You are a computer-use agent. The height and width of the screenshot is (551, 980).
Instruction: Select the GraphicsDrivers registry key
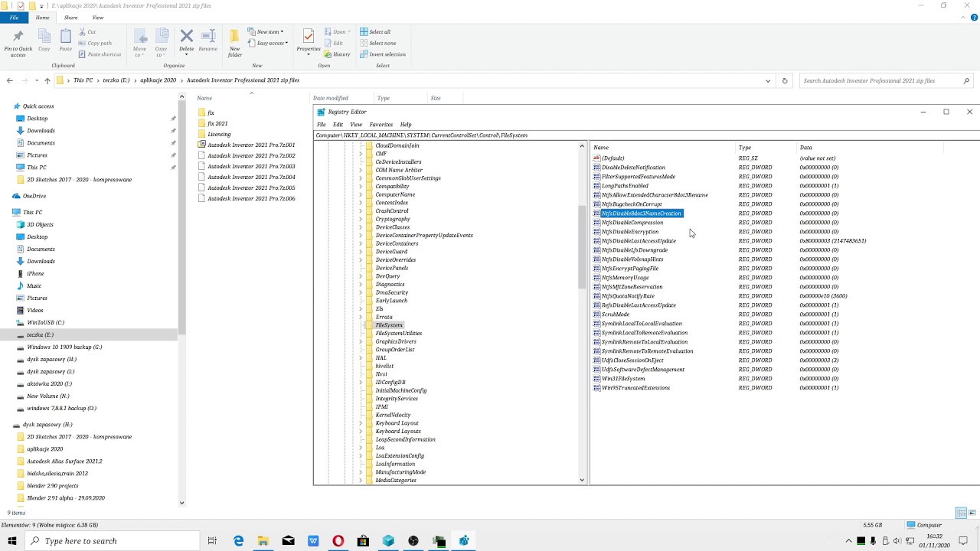point(396,341)
